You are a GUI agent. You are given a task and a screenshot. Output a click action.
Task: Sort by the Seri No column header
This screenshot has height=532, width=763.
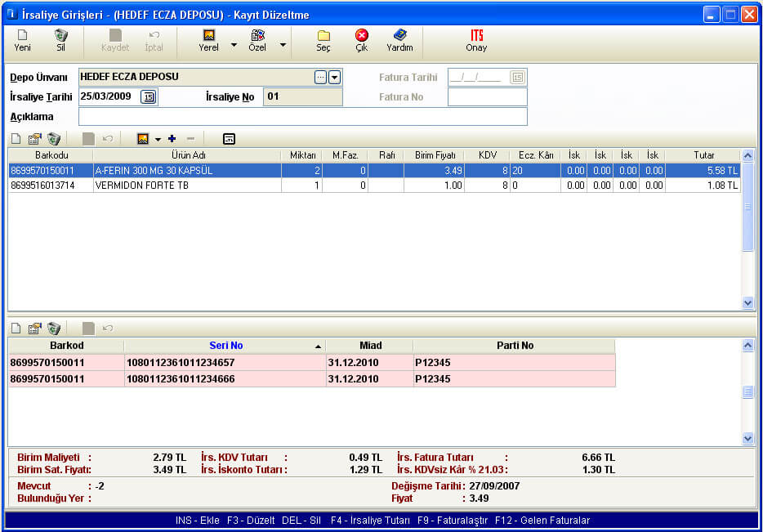coord(225,346)
